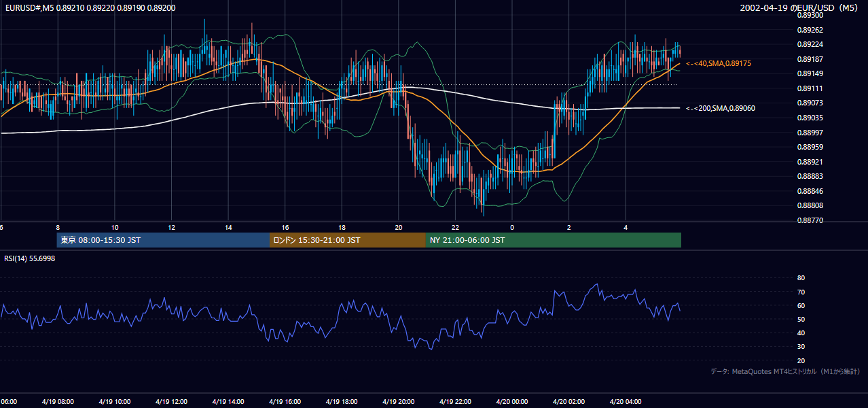Click the 4/19 22:00 bottom time label
The image size is (868, 408).
[456, 402]
